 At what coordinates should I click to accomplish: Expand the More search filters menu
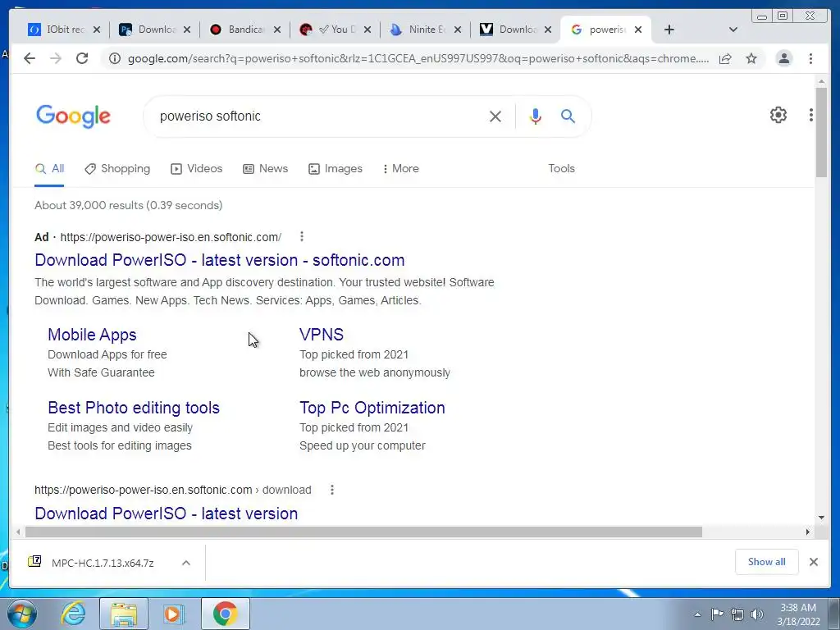(400, 168)
